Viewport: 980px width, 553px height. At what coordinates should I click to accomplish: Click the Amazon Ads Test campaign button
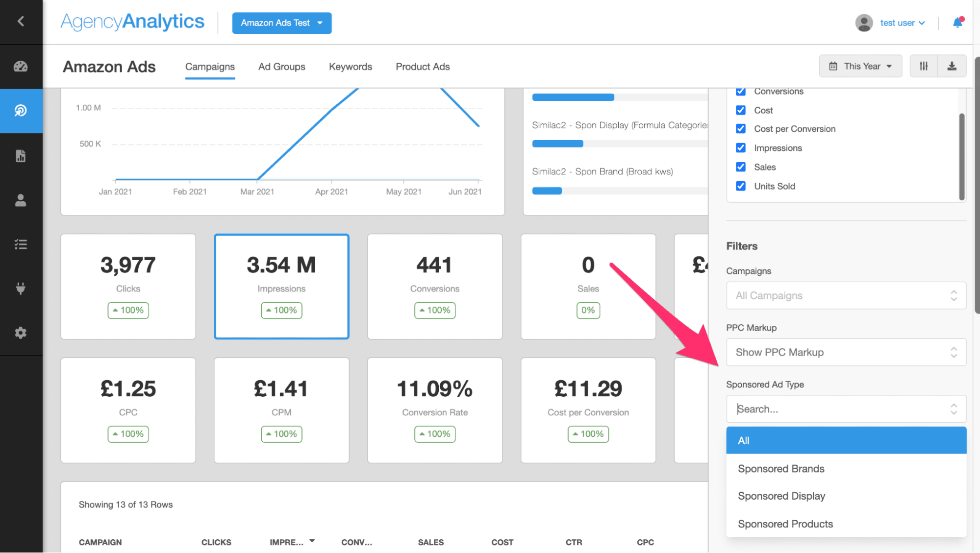(281, 23)
